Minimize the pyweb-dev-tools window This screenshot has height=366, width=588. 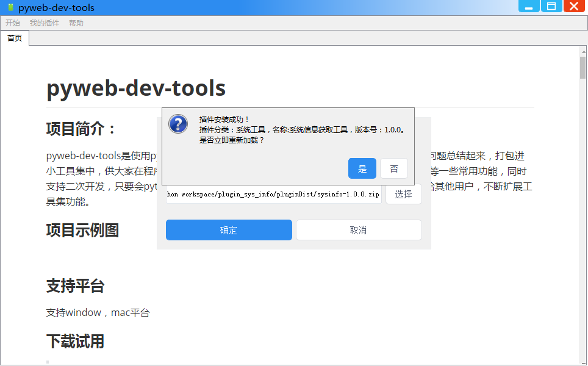click(x=528, y=7)
